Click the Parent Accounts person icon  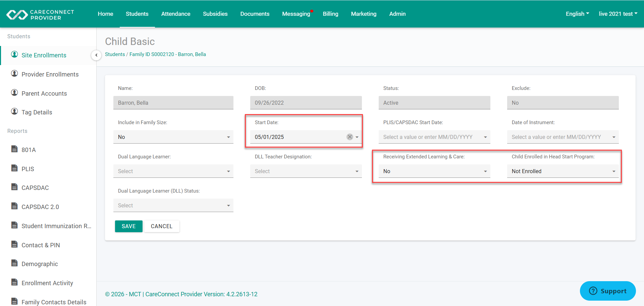click(14, 93)
